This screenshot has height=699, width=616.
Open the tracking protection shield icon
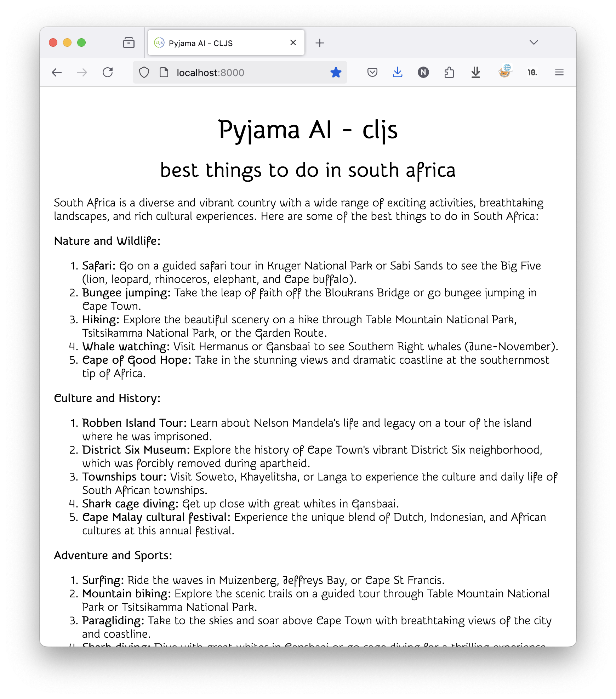pyautogui.click(x=144, y=73)
